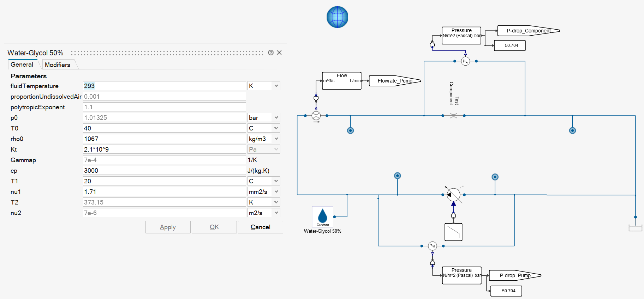Image resolution: width=644 pixels, height=299 pixels.
Task: Select the signal connector above the ramp block
Action: click(454, 215)
